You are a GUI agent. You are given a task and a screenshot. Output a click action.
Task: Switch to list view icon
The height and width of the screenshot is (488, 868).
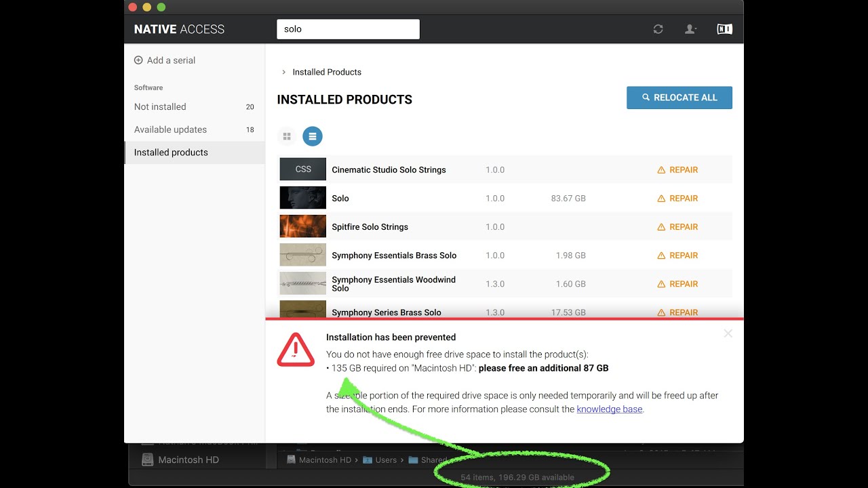point(313,136)
